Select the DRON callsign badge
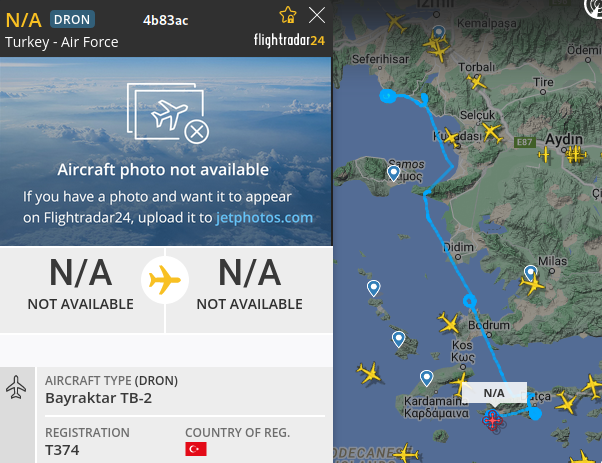Image resolution: width=602 pixels, height=463 pixels. pos(72,19)
